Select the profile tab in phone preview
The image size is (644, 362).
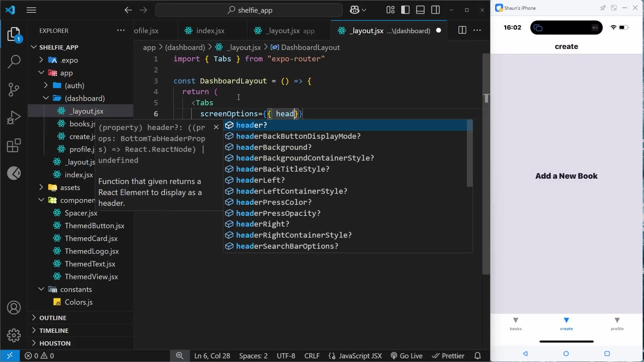coord(617,324)
